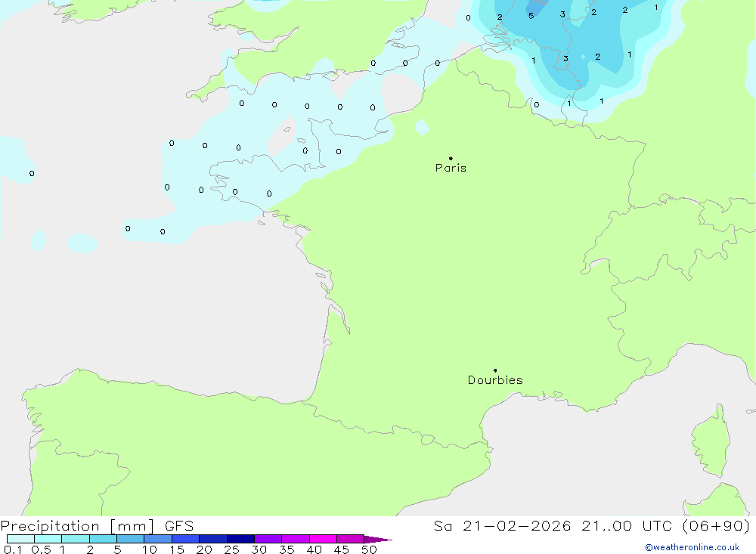Select the 40 mm magenta legend swatch
Image resolution: width=756 pixels, height=554 pixels.
point(323,539)
